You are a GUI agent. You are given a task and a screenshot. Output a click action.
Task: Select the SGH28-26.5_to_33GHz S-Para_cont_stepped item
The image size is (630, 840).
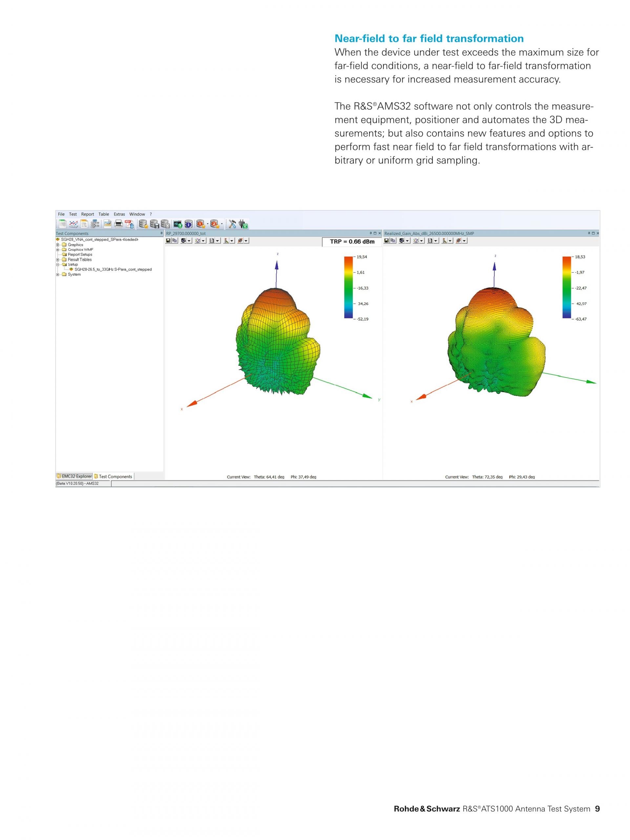tap(113, 270)
